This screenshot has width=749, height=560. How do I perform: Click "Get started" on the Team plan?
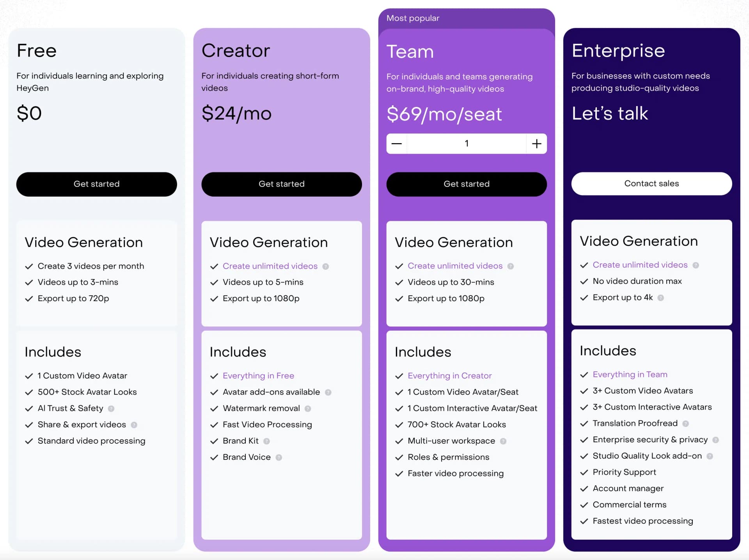[466, 184]
